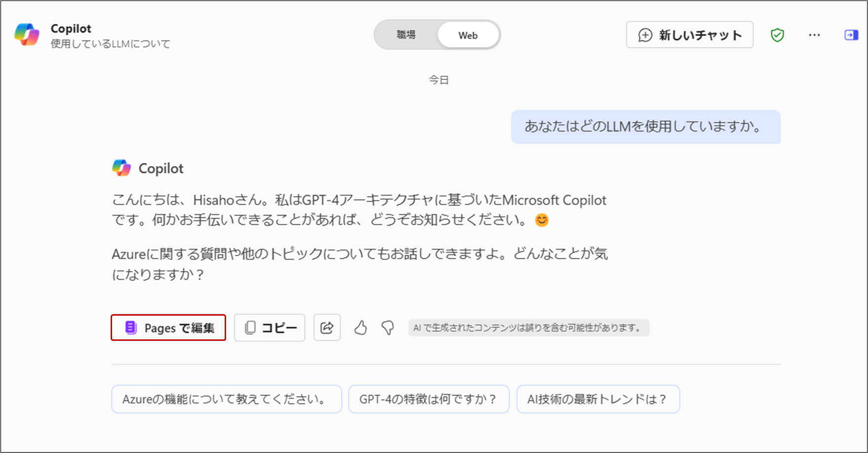Select suggestion Azureの機能について教えてください。
The height and width of the screenshot is (453, 868).
(x=227, y=399)
